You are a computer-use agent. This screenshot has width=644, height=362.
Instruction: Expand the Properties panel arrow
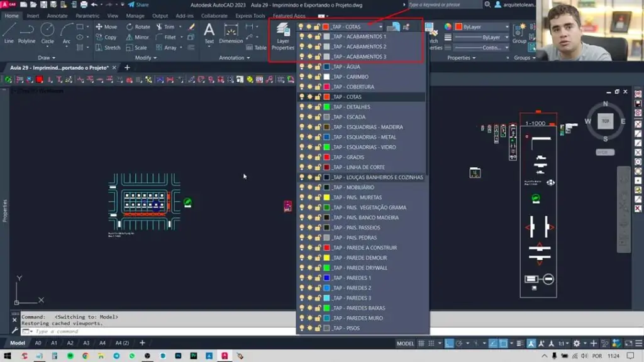[x=461, y=58]
